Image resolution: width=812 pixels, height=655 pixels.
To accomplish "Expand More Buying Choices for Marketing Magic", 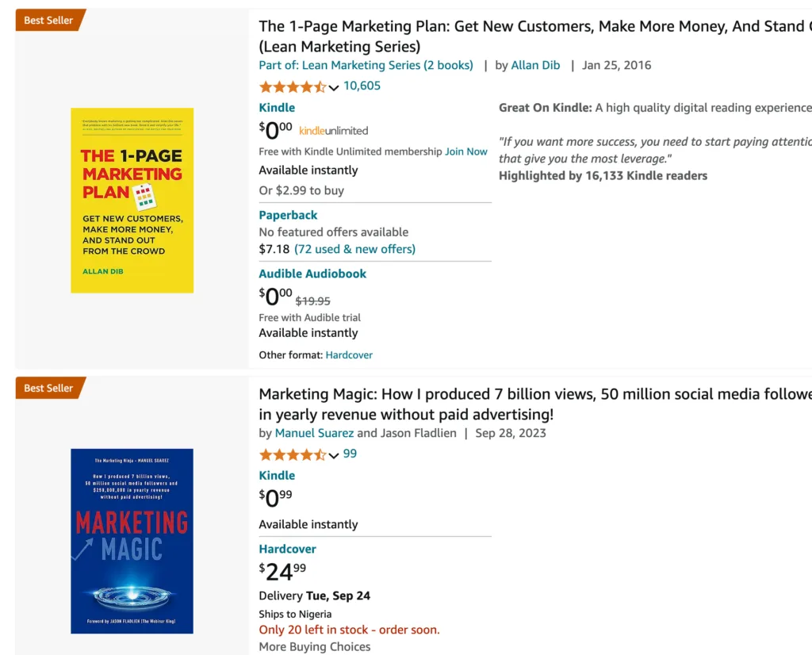I will [314, 646].
